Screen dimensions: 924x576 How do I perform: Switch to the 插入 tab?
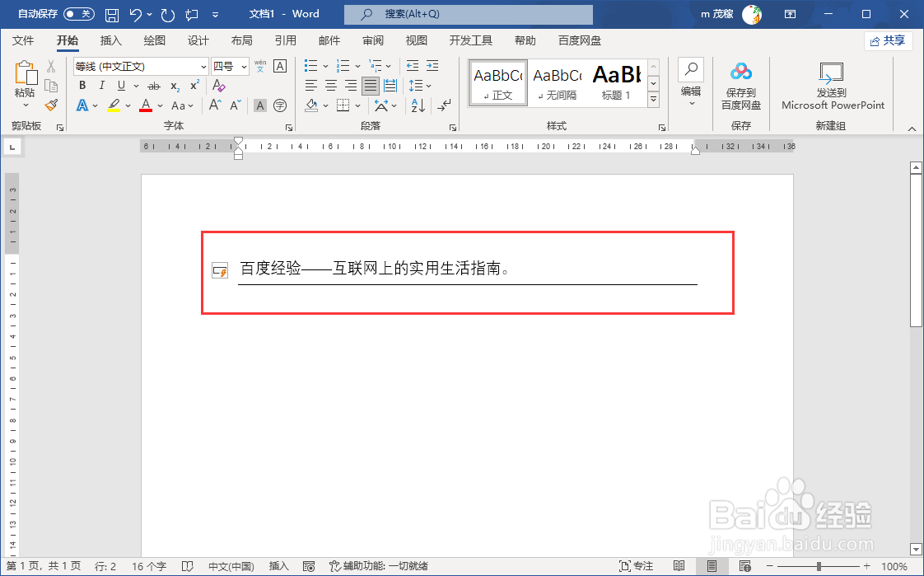tap(111, 40)
